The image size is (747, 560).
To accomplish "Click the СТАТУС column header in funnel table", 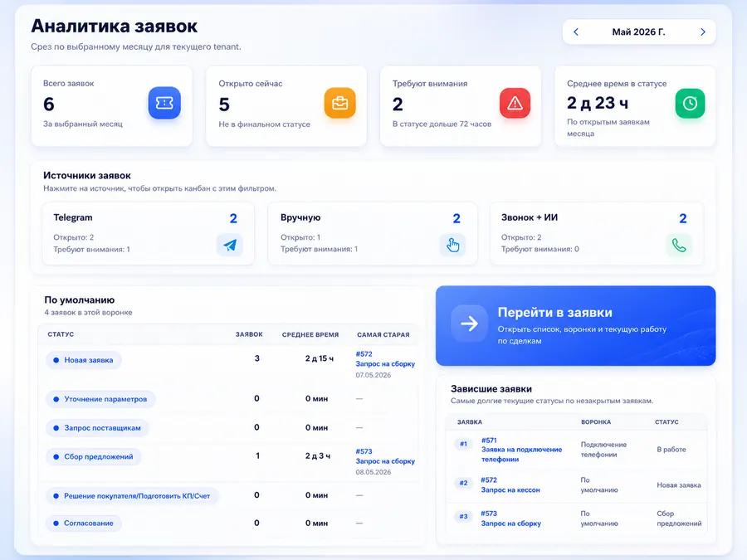I will tap(61, 334).
